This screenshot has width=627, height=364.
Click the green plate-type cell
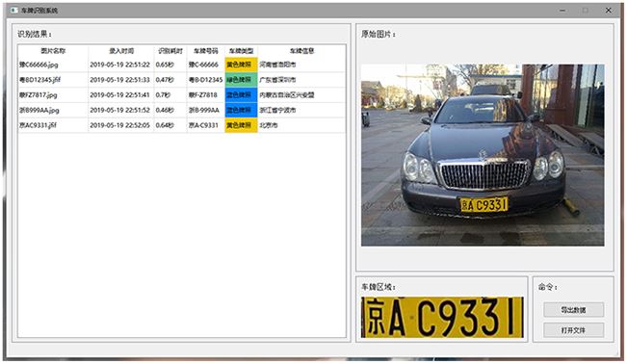point(241,80)
